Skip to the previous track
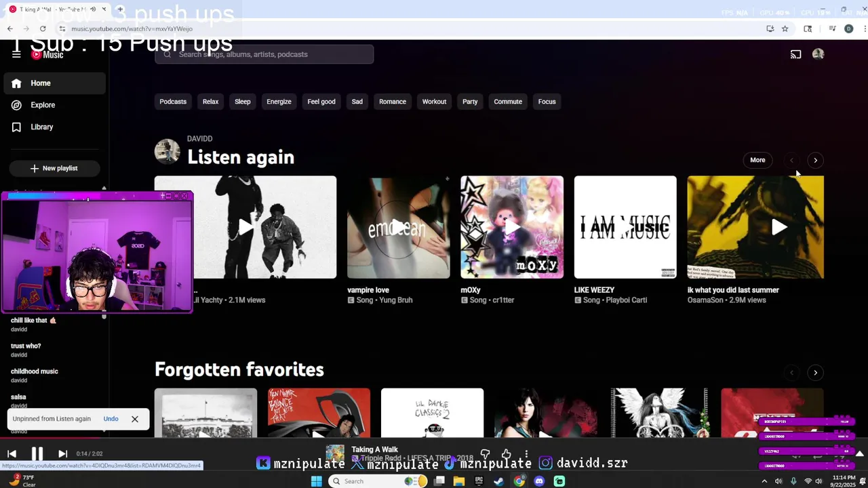The image size is (868, 488). pos(12,454)
